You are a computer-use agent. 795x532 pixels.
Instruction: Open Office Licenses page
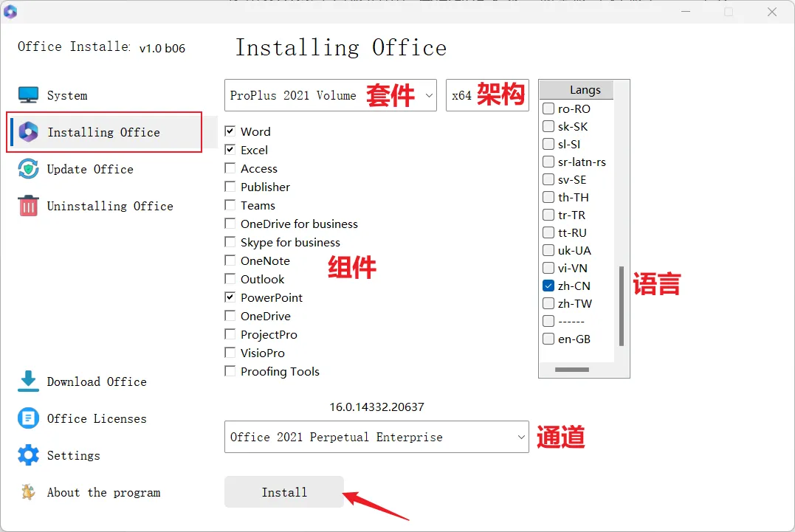click(x=97, y=418)
